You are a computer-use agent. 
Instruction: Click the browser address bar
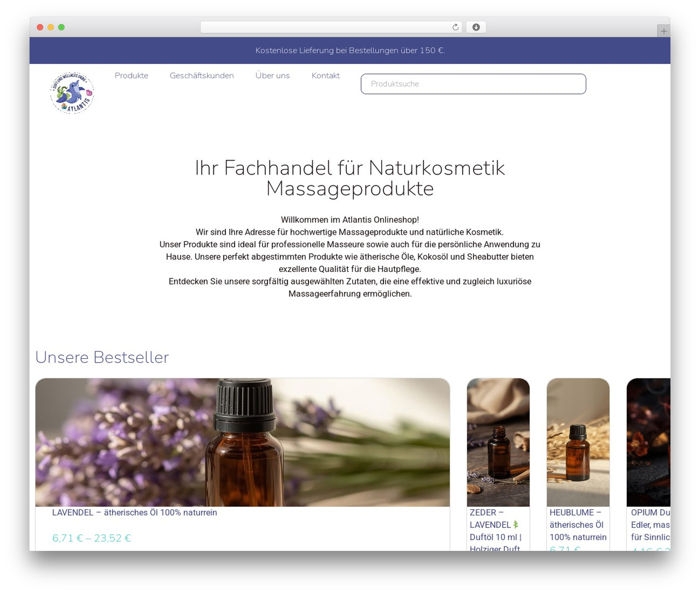[331, 27]
